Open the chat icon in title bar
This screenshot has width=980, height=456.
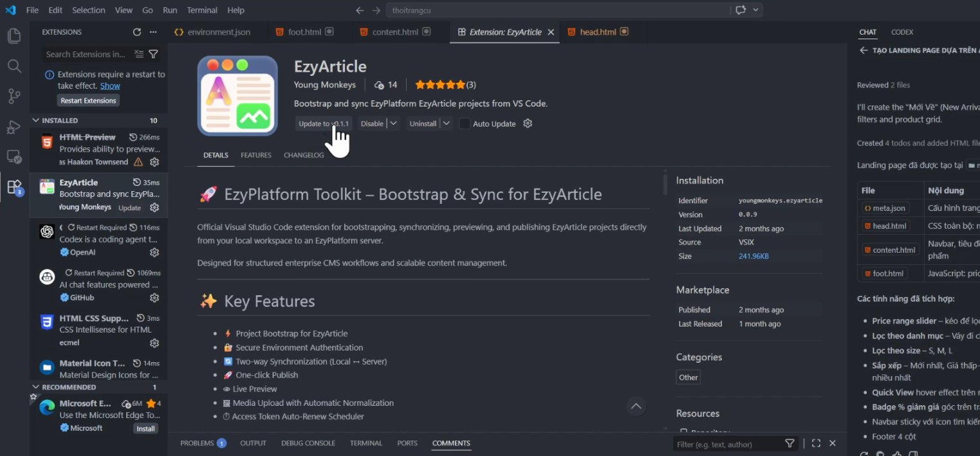741,10
